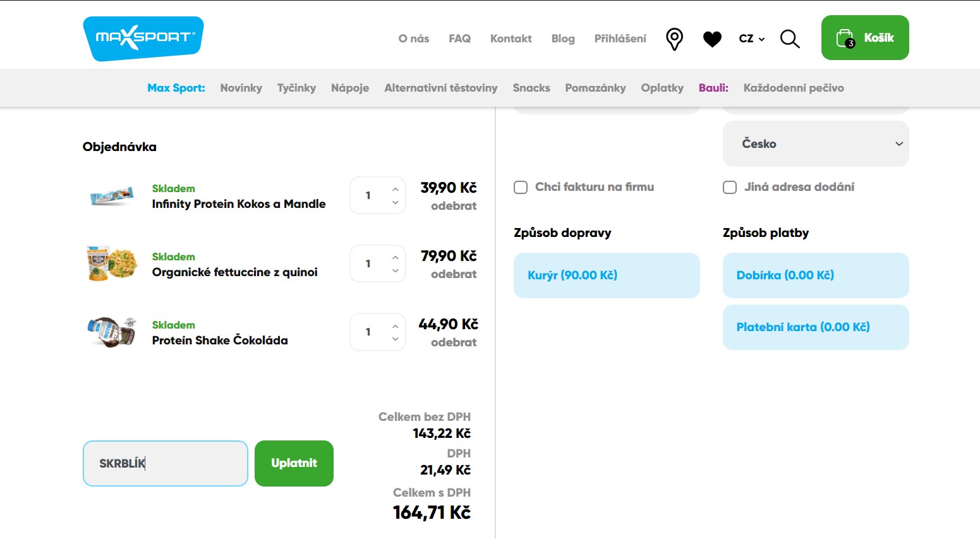Open the O nás page

tap(413, 39)
